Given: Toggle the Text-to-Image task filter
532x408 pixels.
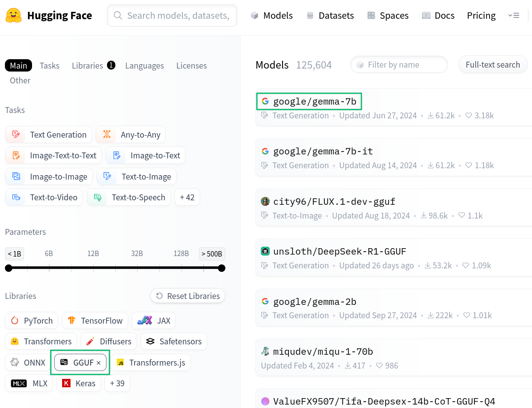Looking at the screenshot, I should click(137, 177).
